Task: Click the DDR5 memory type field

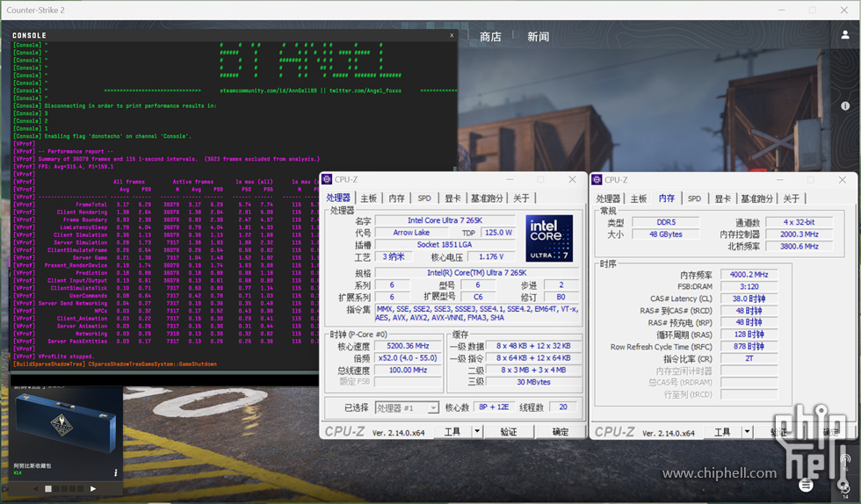Action: click(666, 222)
